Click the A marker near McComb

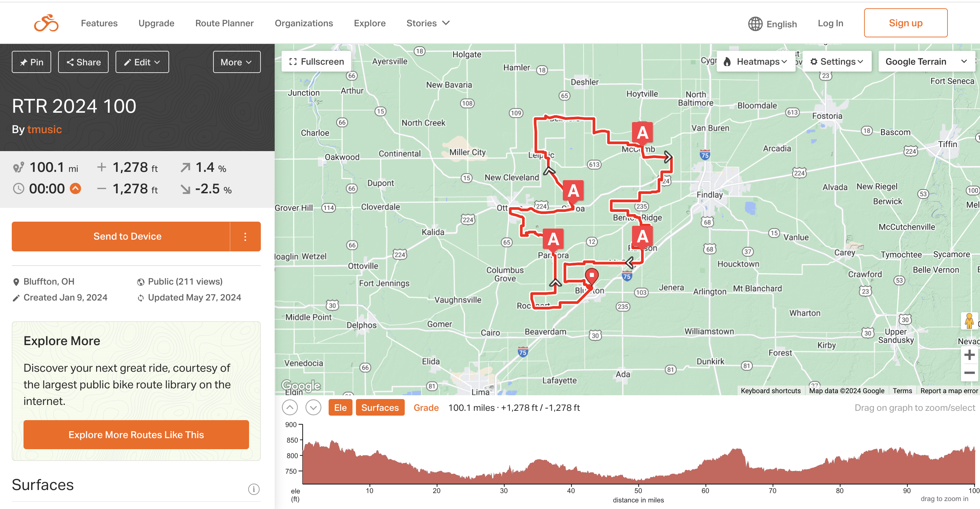pyautogui.click(x=642, y=132)
